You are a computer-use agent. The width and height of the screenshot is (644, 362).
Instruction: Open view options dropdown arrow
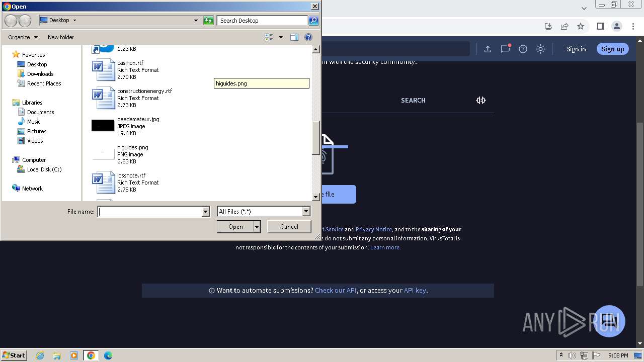point(281,37)
